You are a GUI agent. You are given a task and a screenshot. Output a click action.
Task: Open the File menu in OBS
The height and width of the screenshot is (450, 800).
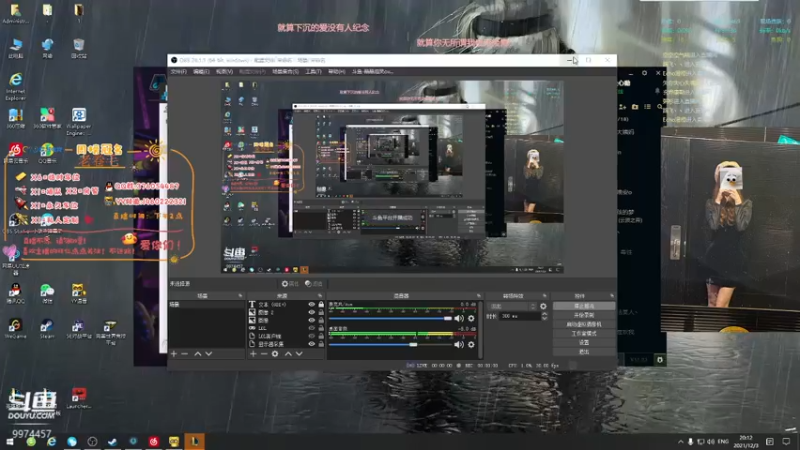click(178, 72)
